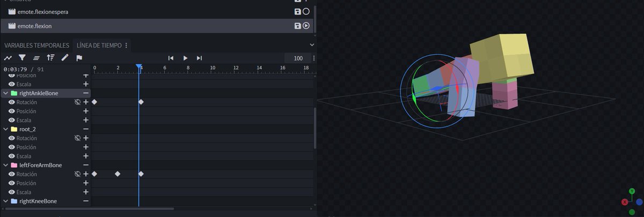Viewport: 644px width, 217px height.
Task: Remove rightKneeBone from the timeline
Action: pyautogui.click(x=86, y=201)
